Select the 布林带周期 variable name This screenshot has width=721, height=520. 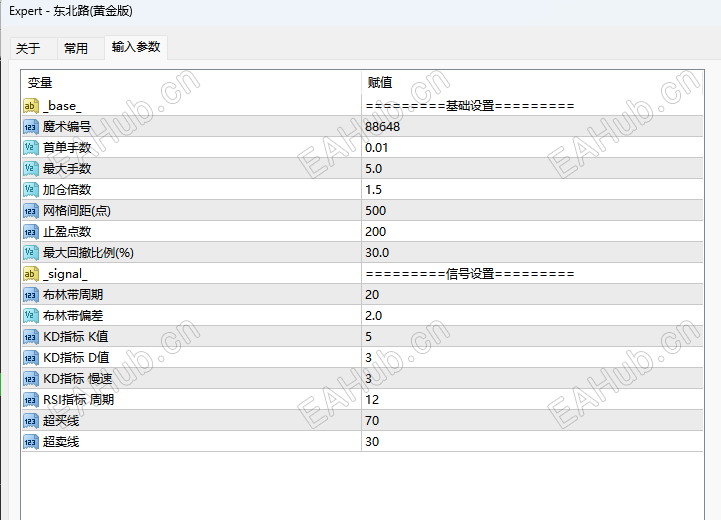(x=73, y=295)
